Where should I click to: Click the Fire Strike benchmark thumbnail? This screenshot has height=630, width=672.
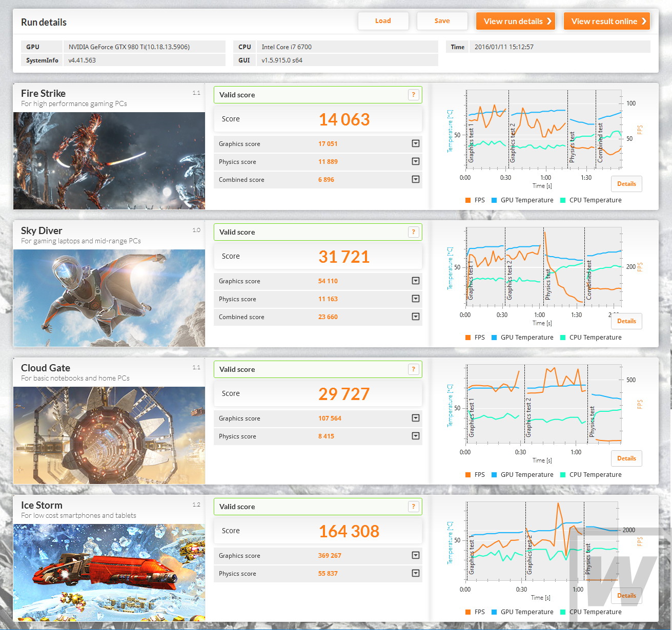[109, 161]
